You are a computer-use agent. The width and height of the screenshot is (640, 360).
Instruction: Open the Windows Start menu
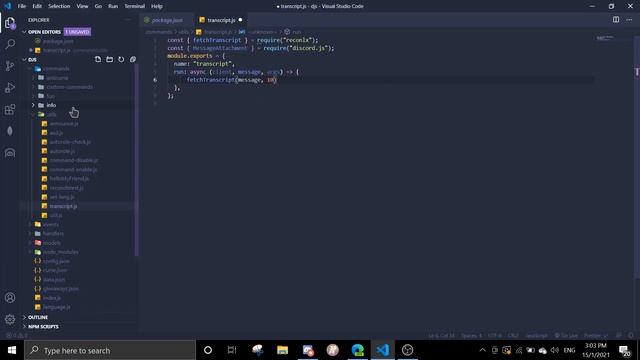pos(12,350)
